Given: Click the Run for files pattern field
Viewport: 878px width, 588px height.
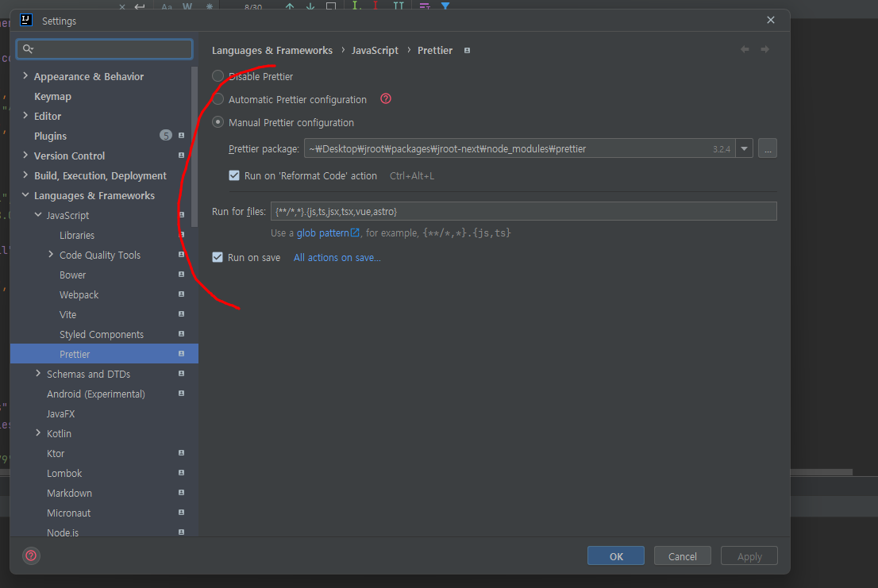Looking at the screenshot, I should pyautogui.click(x=524, y=212).
